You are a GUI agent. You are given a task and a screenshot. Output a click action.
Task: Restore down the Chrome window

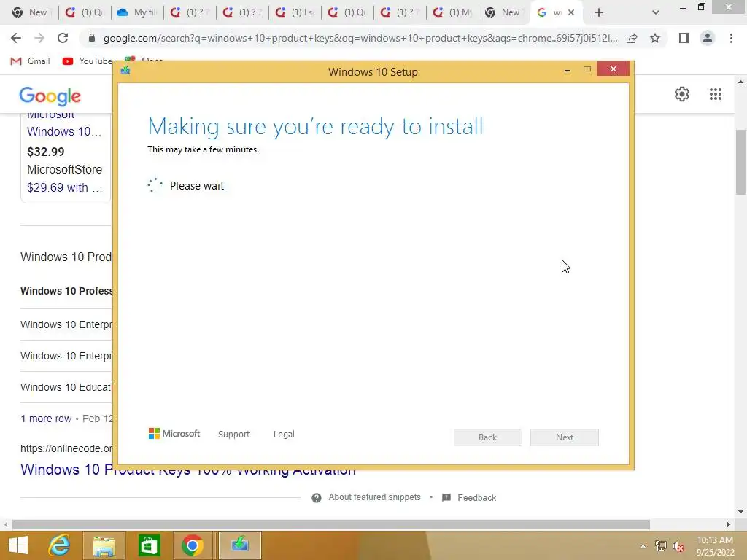click(701, 7)
